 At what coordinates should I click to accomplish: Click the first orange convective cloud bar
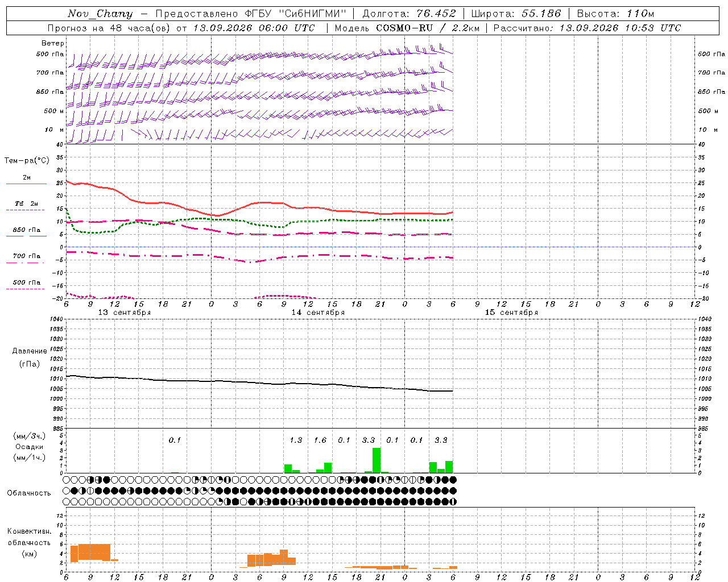pyautogui.click(x=74, y=554)
